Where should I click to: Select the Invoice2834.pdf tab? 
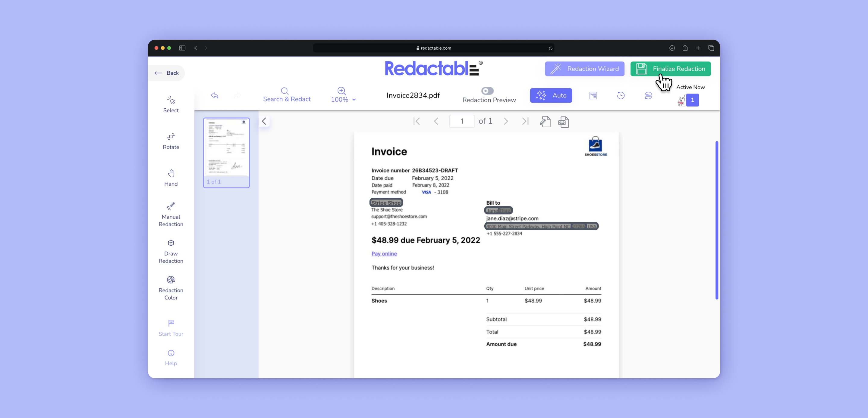pyautogui.click(x=412, y=95)
